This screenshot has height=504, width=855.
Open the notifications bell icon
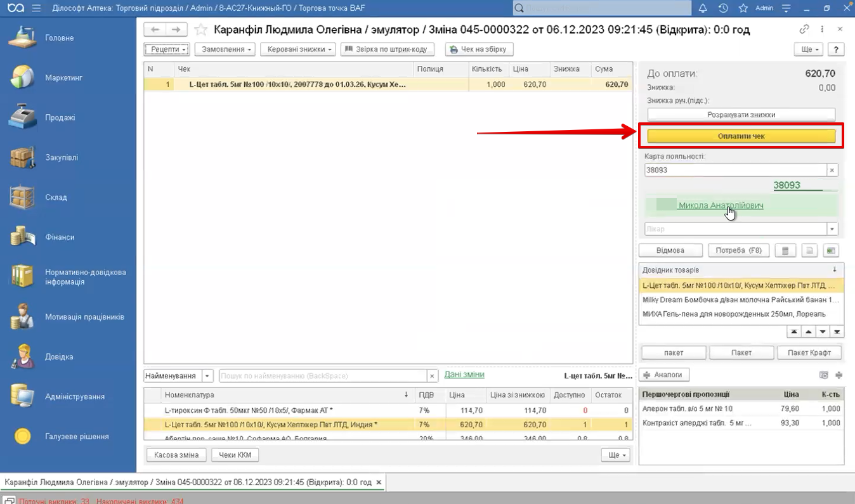pyautogui.click(x=703, y=8)
